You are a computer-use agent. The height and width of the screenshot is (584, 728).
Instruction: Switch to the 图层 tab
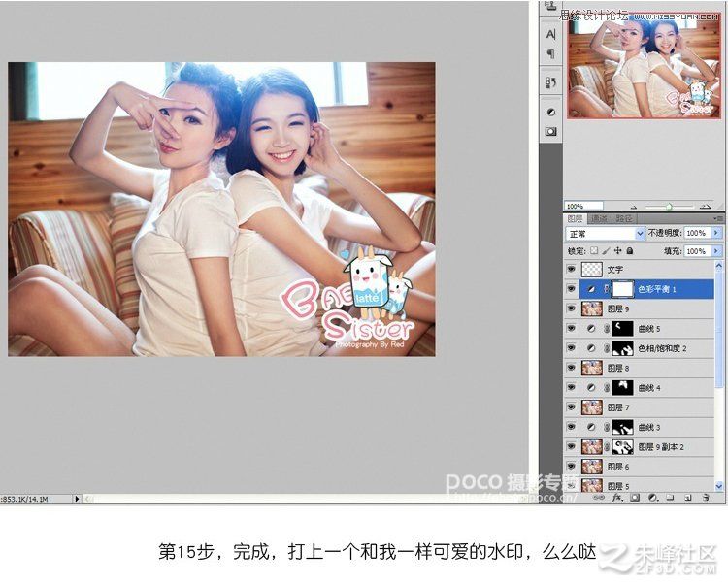click(575, 218)
